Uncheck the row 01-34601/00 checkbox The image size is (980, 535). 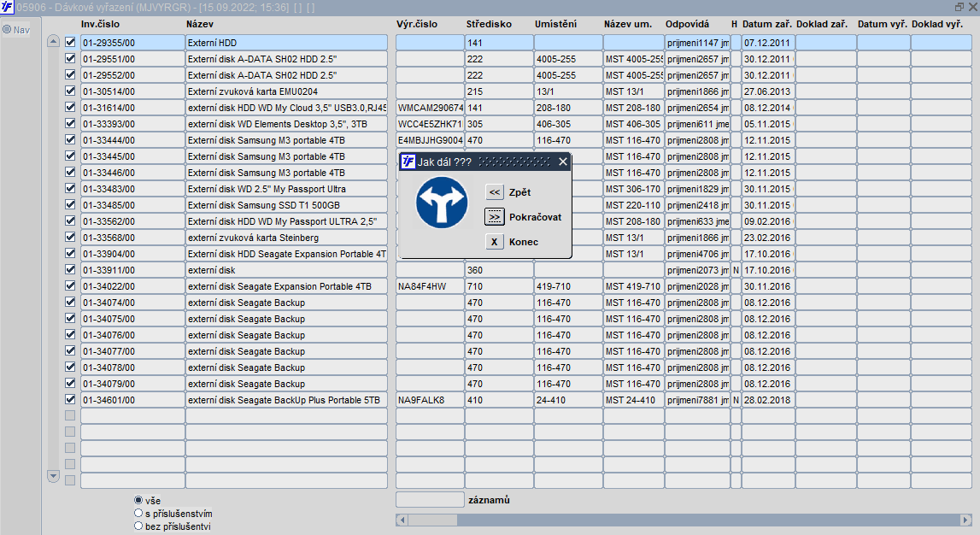pyautogui.click(x=71, y=399)
